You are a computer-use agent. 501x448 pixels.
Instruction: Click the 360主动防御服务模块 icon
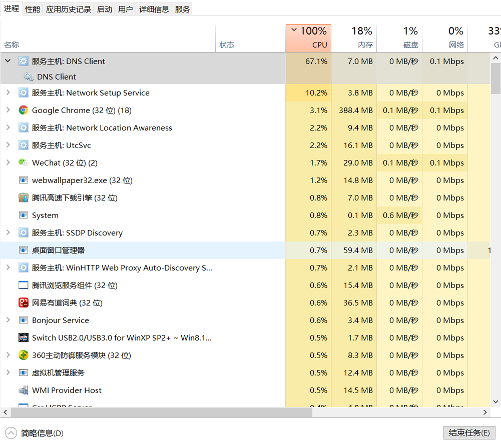pos(24,355)
